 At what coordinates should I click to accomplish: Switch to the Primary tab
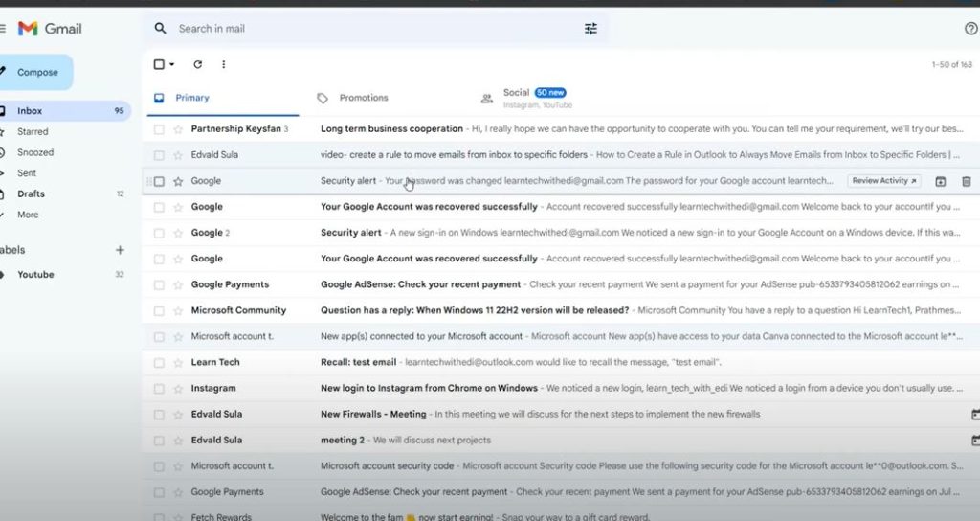tap(222, 99)
